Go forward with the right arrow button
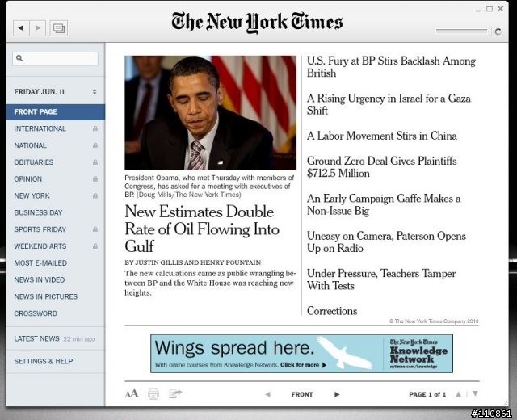The image size is (517, 420). 38,28
